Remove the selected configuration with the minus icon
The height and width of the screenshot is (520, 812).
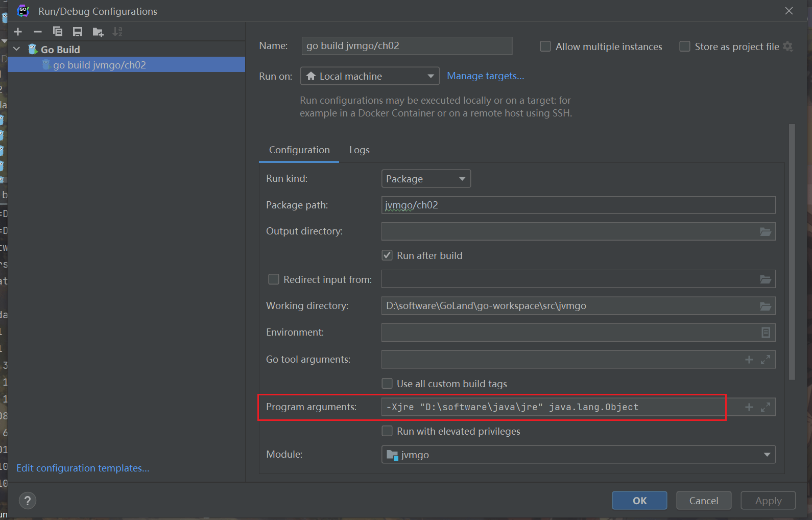coord(38,32)
